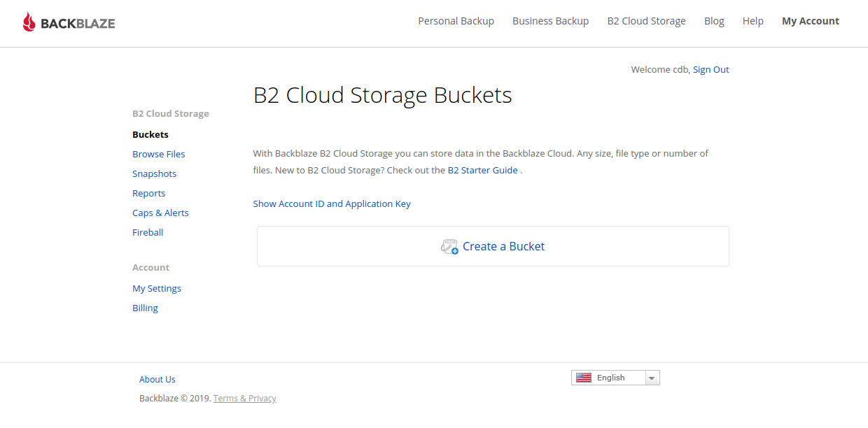The height and width of the screenshot is (428, 868).
Task: Open Billing in the sidebar
Action: 146,308
